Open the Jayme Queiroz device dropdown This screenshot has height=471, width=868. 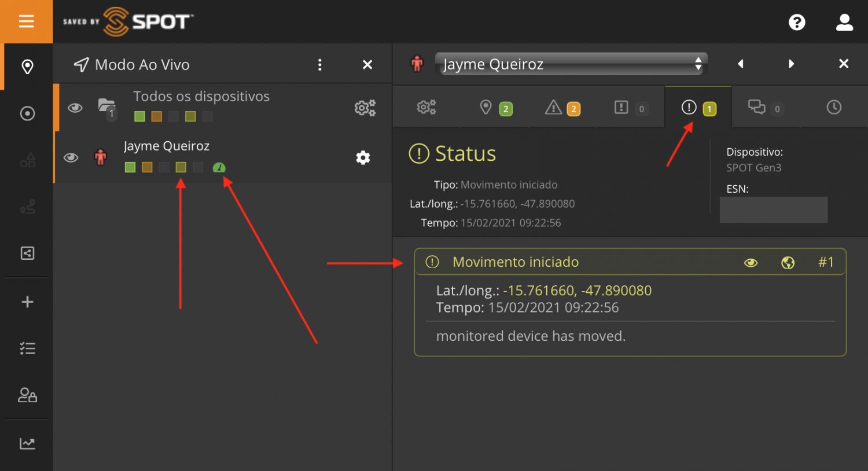pos(571,64)
